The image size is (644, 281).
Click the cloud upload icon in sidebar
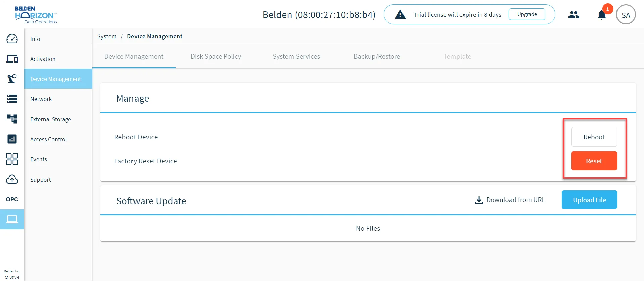click(12, 179)
